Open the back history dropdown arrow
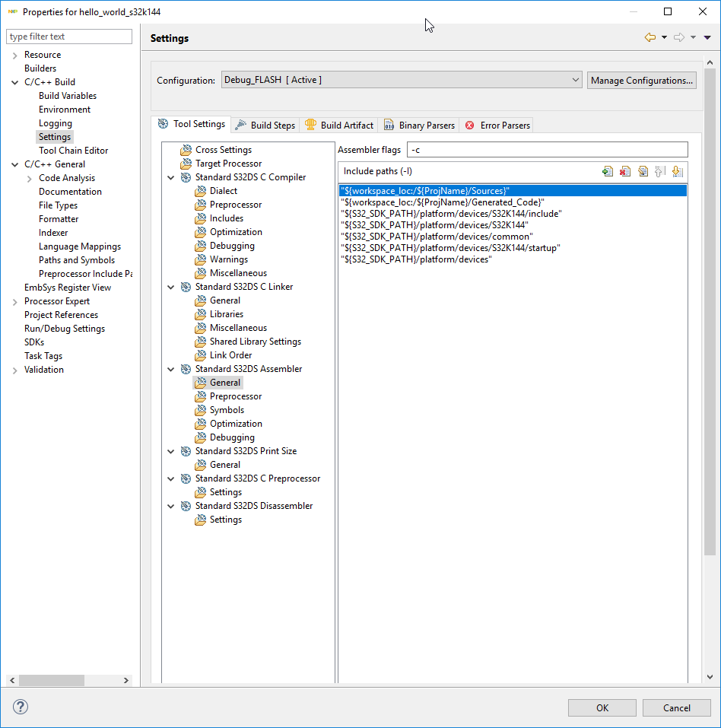The image size is (721, 728). coord(665,37)
